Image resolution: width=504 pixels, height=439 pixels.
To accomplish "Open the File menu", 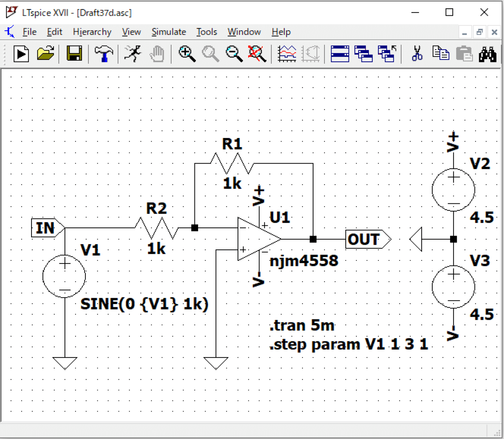I will tap(30, 32).
